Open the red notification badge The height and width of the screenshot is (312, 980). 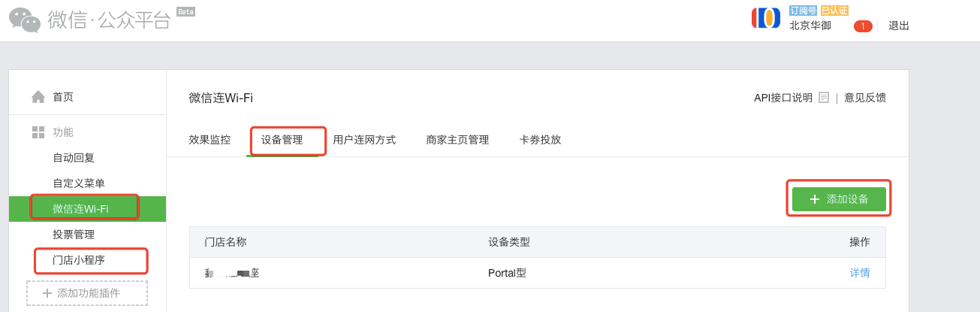coord(863,26)
